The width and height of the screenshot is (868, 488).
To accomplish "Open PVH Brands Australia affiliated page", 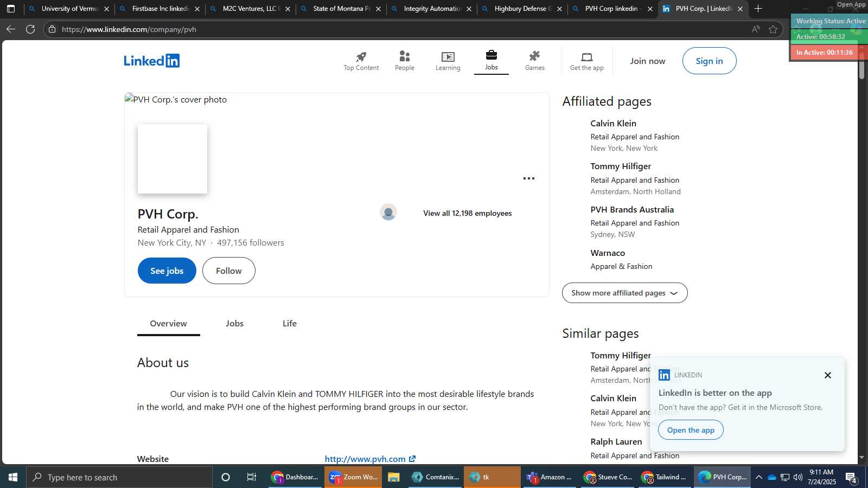I will [632, 210].
